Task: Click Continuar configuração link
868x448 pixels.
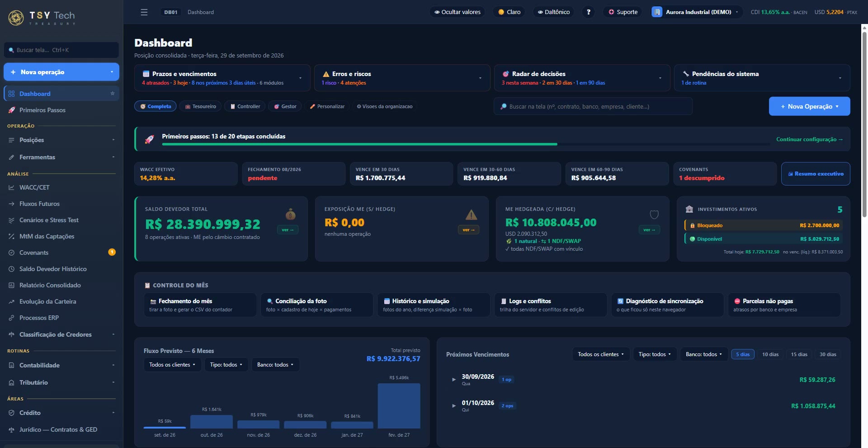Action: point(809,139)
